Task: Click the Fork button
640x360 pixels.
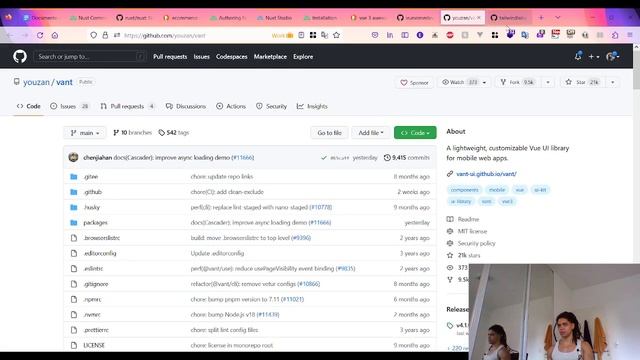Action: (519, 82)
